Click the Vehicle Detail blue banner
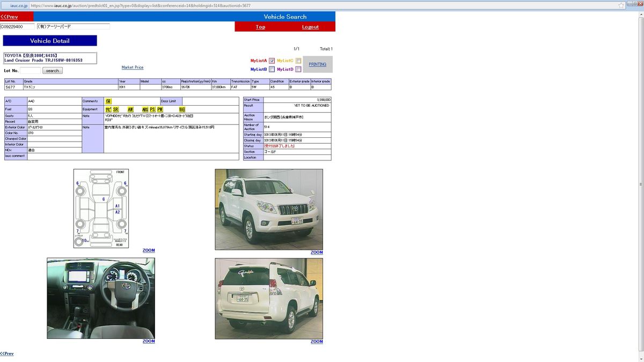644x362 pixels. [x=50, y=41]
